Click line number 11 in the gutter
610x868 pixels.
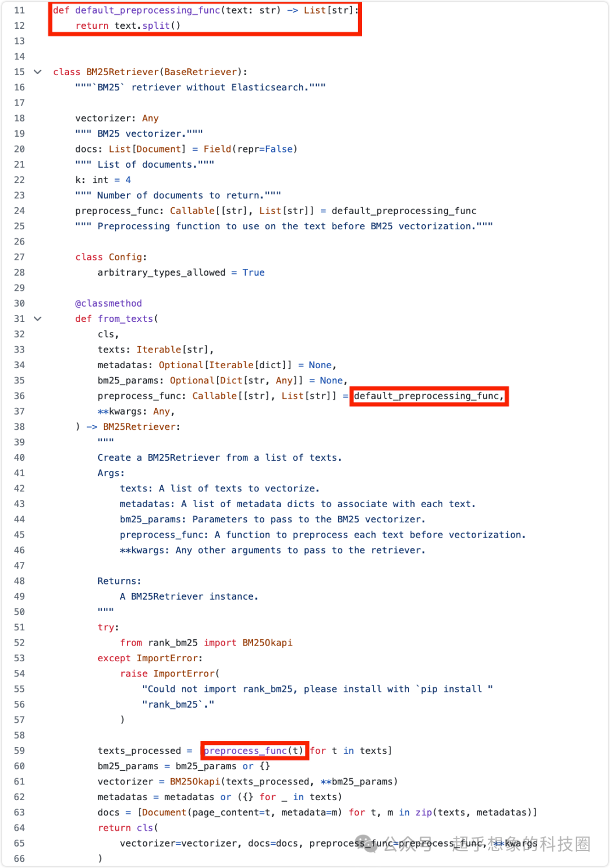pos(20,10)
